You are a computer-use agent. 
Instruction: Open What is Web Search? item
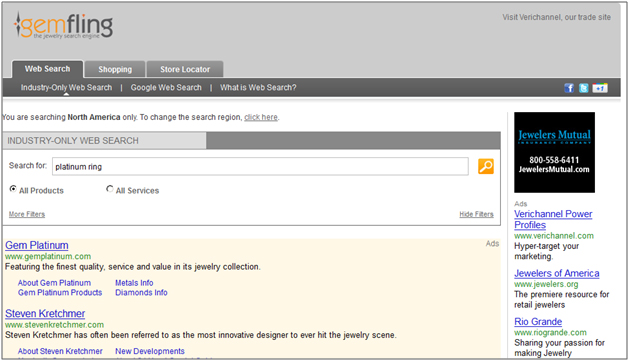[258, 87]
